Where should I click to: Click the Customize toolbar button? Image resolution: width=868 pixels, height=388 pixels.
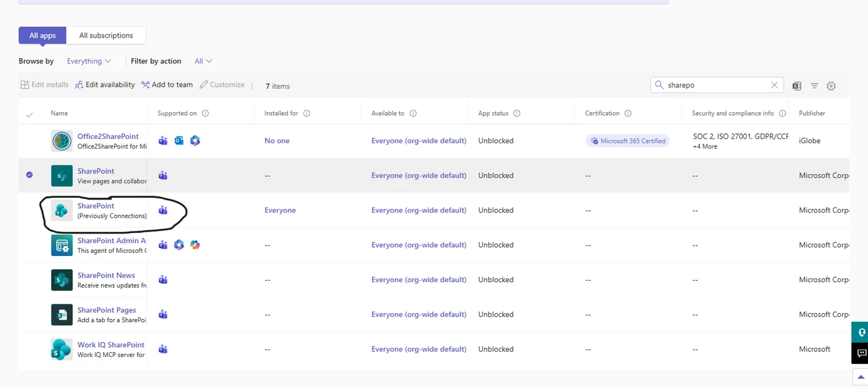pos(222,85)
